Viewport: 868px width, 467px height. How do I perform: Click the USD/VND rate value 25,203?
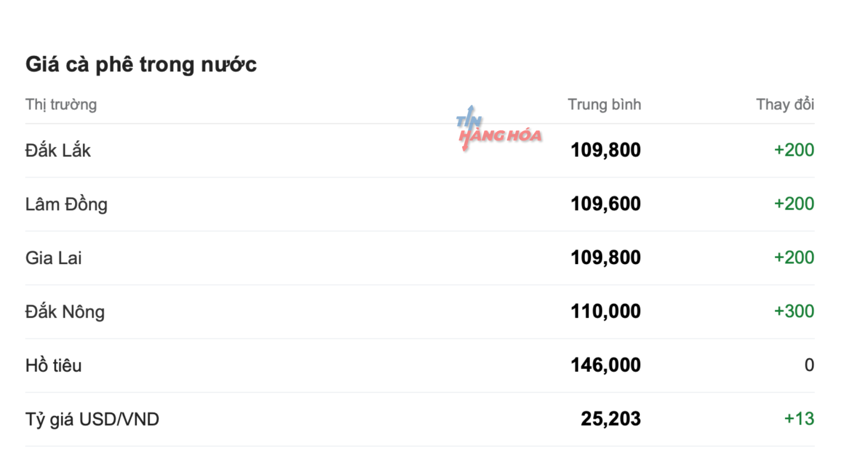pyautogui.click(x=610, y=419)
